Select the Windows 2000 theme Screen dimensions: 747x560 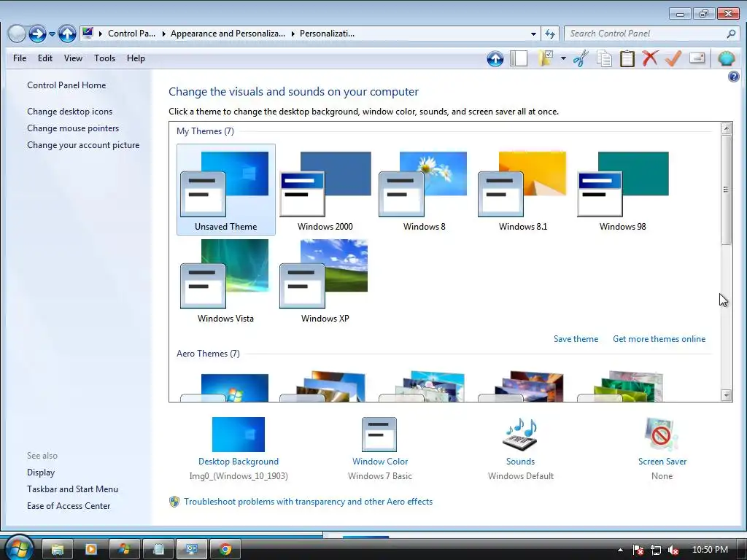point(325,190)
